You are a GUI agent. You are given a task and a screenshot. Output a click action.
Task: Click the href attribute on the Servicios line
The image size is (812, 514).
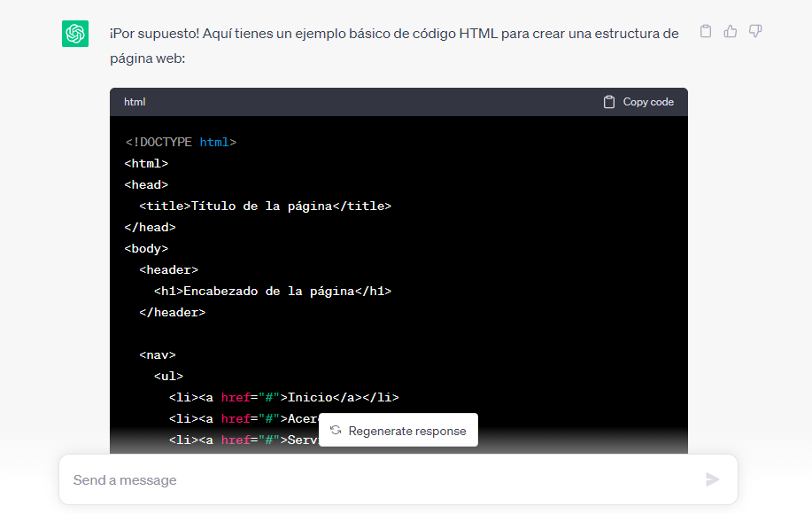tap(236, 440)
